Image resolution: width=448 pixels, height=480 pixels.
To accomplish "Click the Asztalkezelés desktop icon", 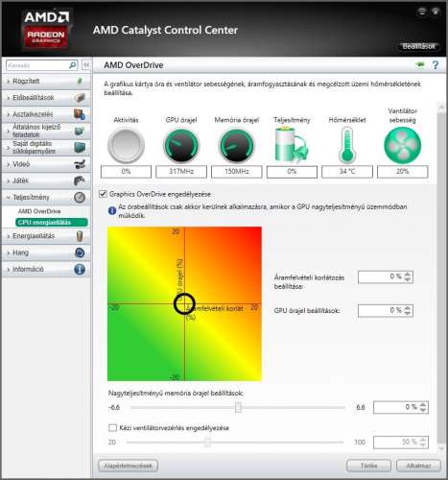I will [80, 114].
